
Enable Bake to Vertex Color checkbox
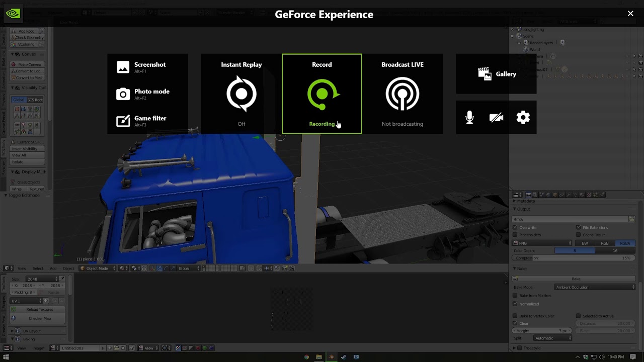pos(515,316)
